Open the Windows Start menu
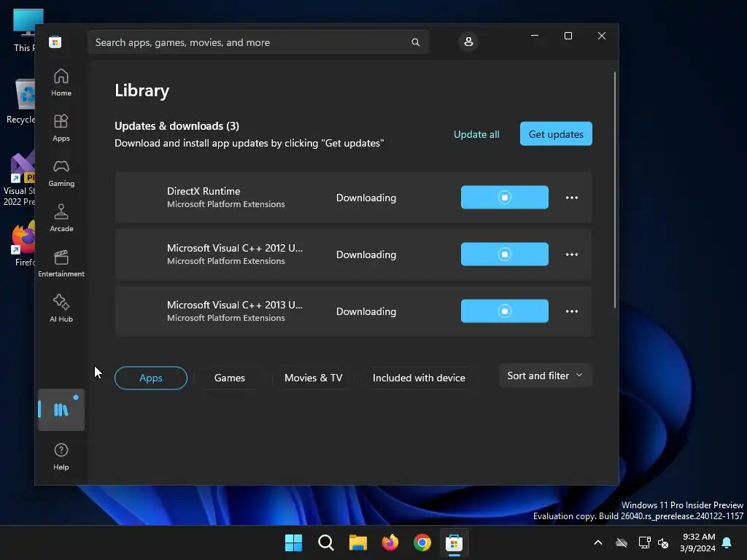Viewport: 747px width, 560px height. click(293, 542)
